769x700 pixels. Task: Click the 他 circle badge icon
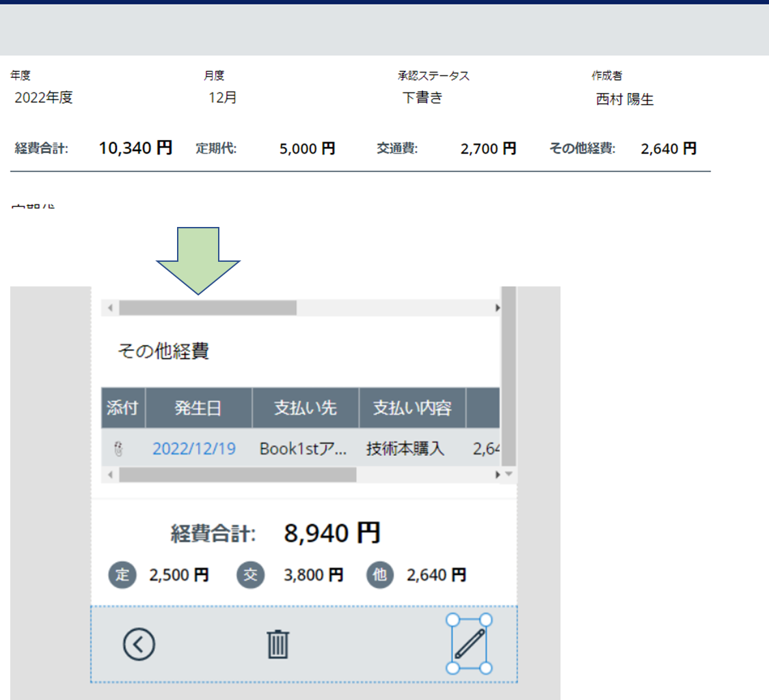tap(380, 574)
